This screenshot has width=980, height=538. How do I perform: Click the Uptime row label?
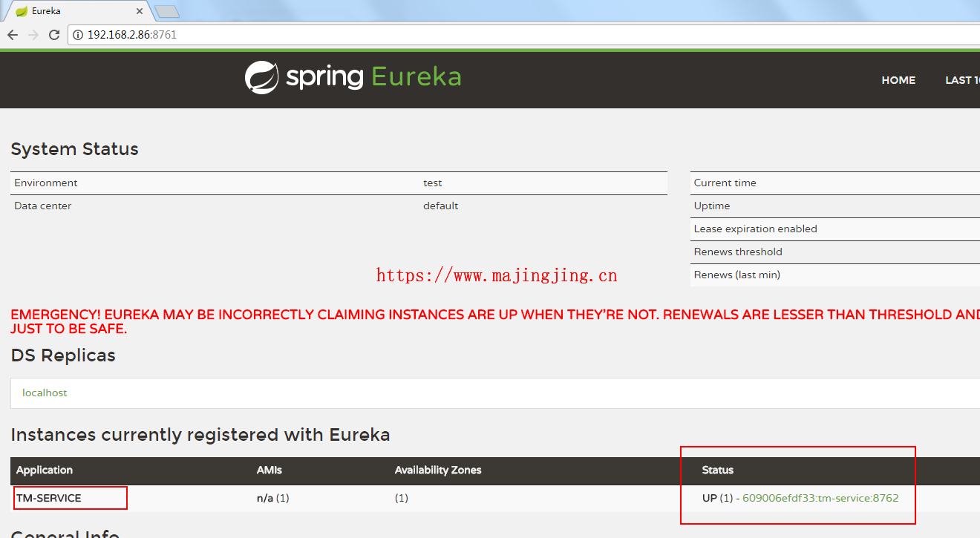point(712,206)
